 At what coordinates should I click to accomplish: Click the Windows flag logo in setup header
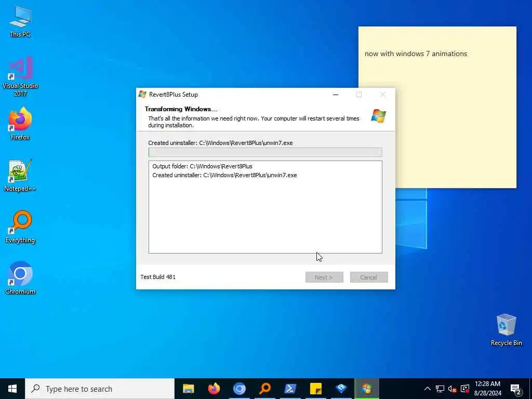pos(378,116)
